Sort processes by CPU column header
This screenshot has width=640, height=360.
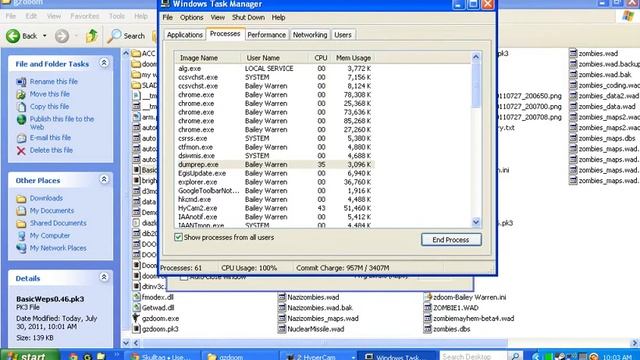pyautogui.click(x=320, y=58)
